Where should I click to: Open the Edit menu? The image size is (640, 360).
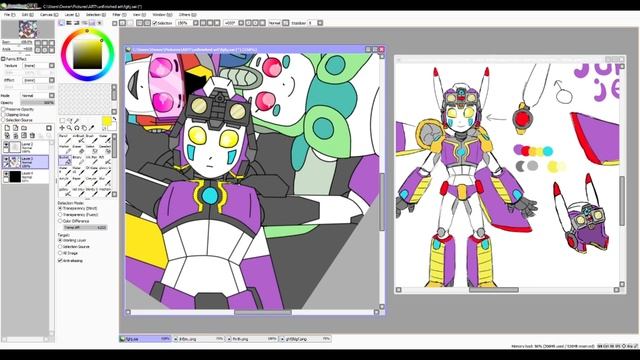coord(27,14)
